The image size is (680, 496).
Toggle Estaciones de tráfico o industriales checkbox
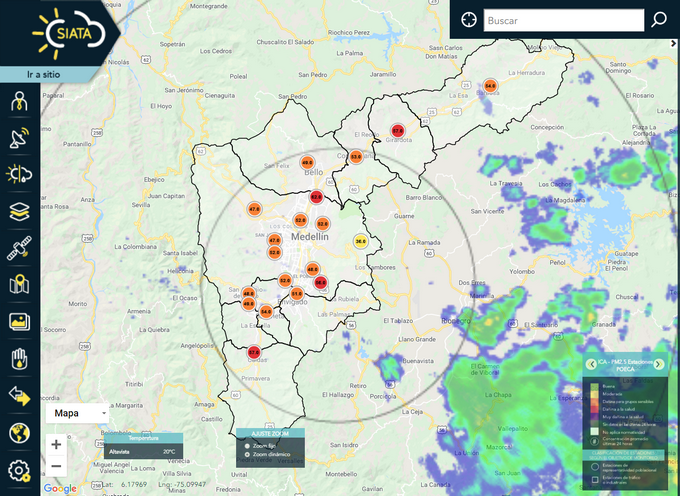point(595,479)
